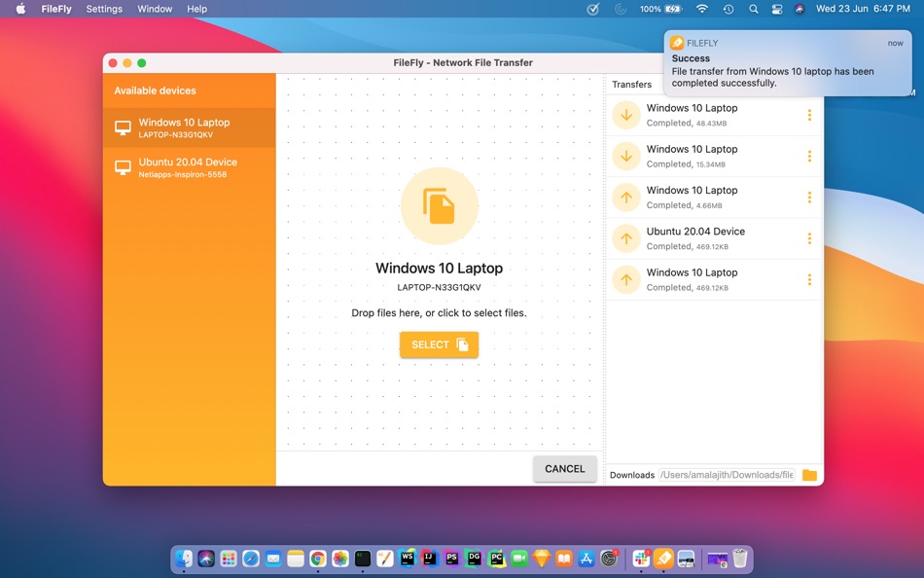
Task: Open the Trash from the dock
Action: point(740,558)
